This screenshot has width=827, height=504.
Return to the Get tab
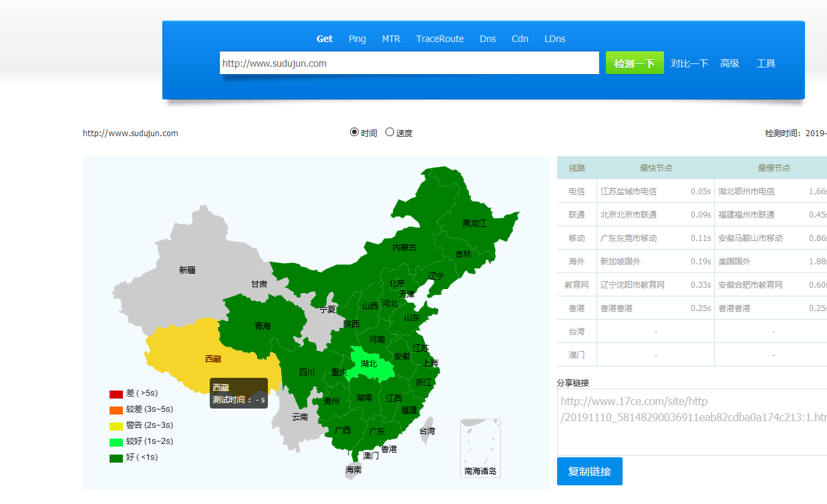324,39
